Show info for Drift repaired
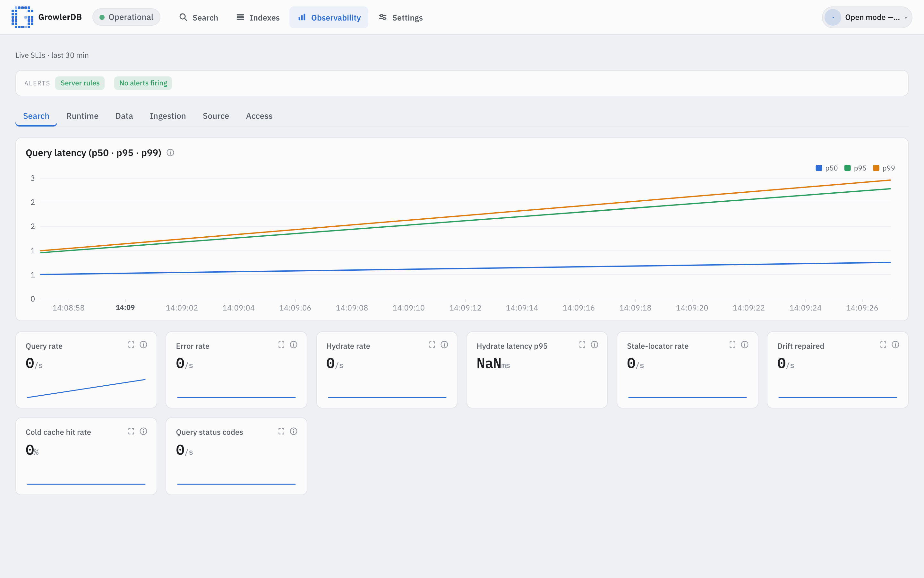The width and height of the screenshot is (924, 578). 895,345
